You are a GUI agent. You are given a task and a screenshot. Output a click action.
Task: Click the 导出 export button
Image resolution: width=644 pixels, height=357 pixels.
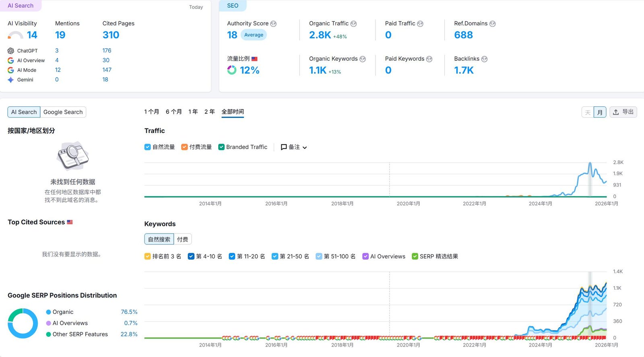pos(623,112)
